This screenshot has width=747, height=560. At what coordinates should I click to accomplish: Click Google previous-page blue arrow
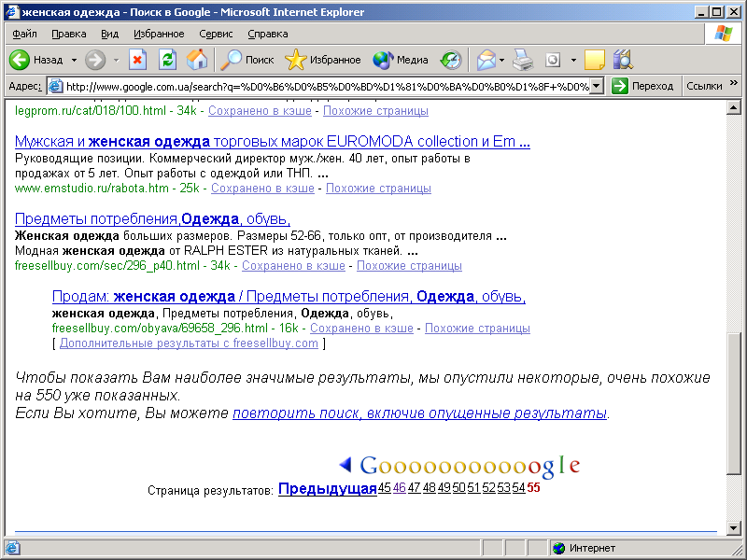point(345,464)
